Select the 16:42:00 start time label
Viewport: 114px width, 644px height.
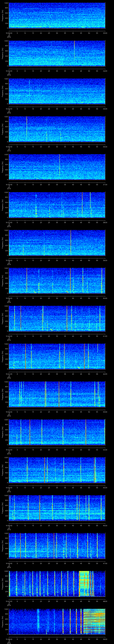coord(9,412)
